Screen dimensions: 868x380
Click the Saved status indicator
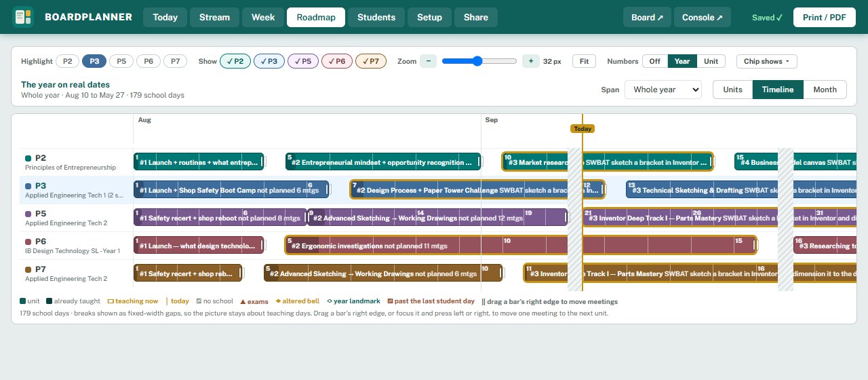(x=767, y=18)
